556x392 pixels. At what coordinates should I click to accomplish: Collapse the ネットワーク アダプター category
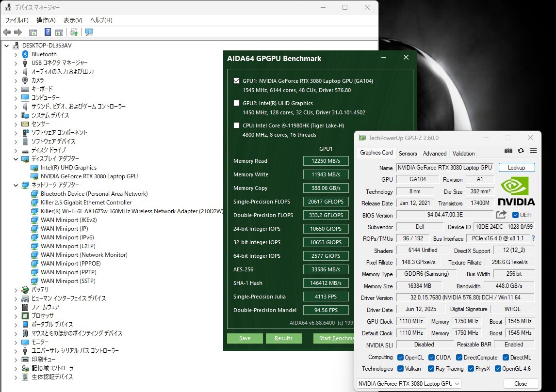[16, 185]
